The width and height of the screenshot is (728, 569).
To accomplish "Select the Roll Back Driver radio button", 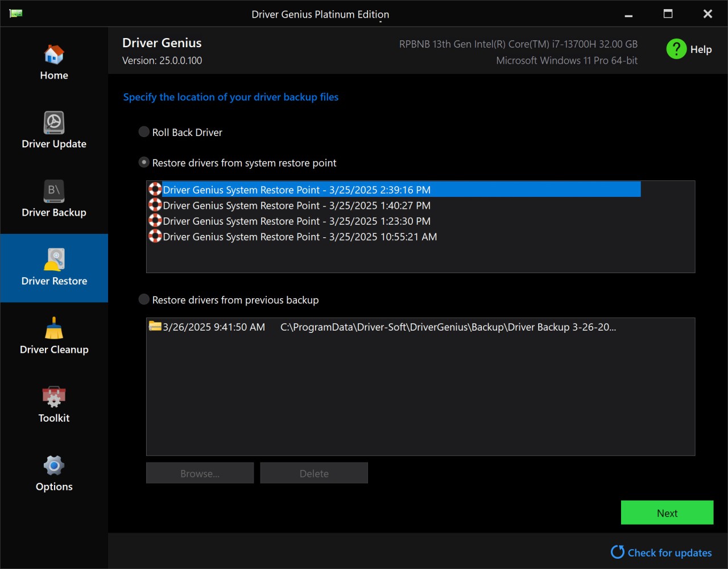I will click(144, 132).
